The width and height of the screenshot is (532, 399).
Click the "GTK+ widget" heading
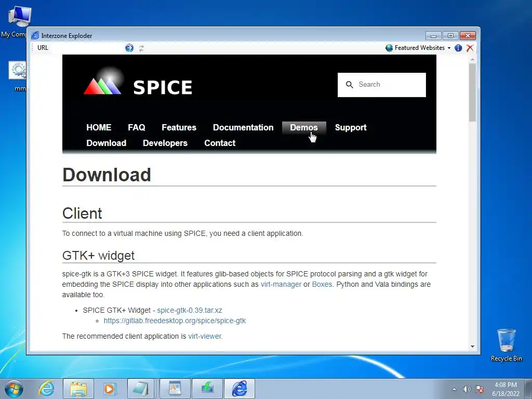pyautogui.click(x=98, y=256)
